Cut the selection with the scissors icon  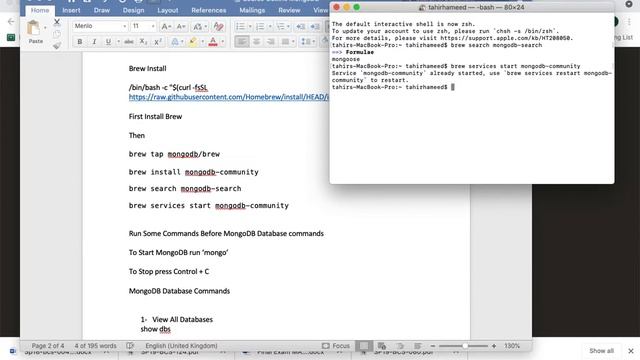pyautogui.click(x=57, y=22)
